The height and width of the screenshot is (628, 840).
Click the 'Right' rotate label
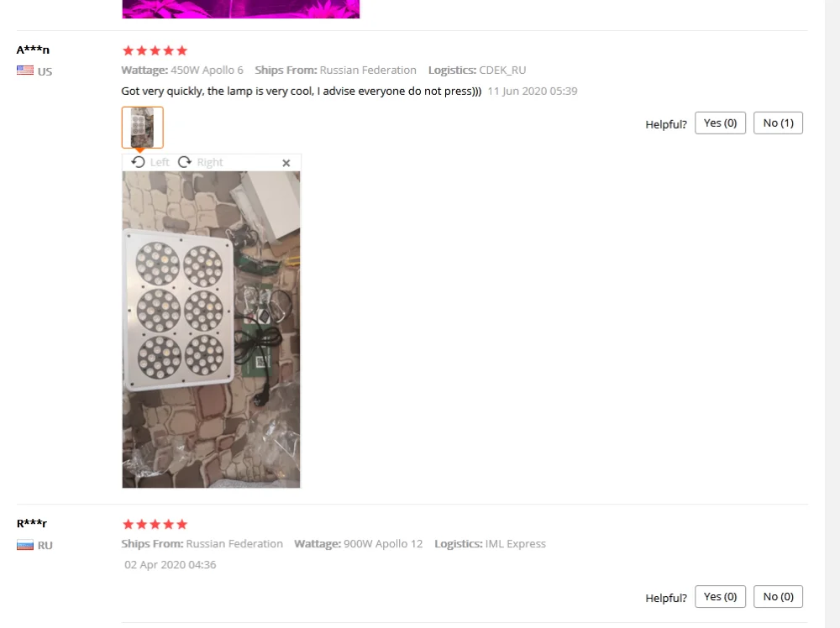pyautogui.click(x=210, y=162)
